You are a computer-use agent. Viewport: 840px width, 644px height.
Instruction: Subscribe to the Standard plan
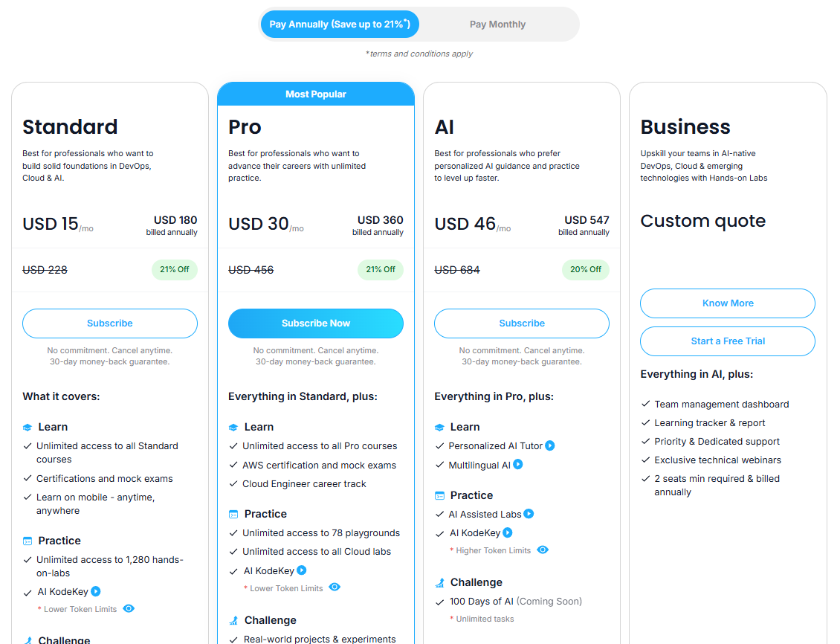coord(109,323)
